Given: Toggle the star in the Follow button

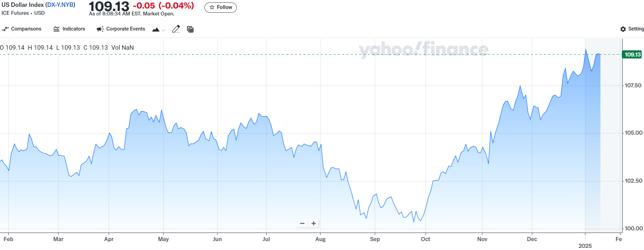Looking at the screenshot, I should 212,7.
